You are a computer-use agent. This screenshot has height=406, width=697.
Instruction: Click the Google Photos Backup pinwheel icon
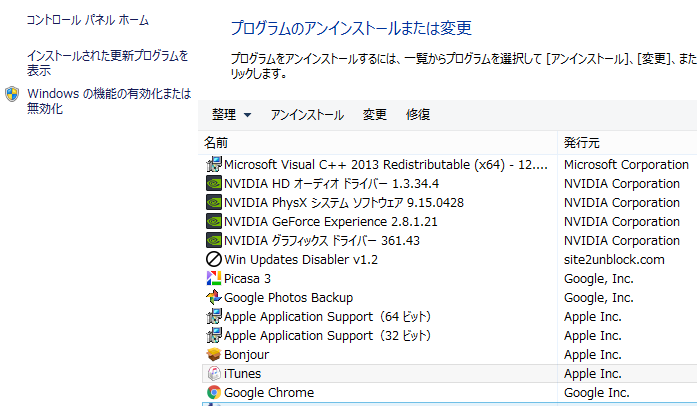click(214, 297)
